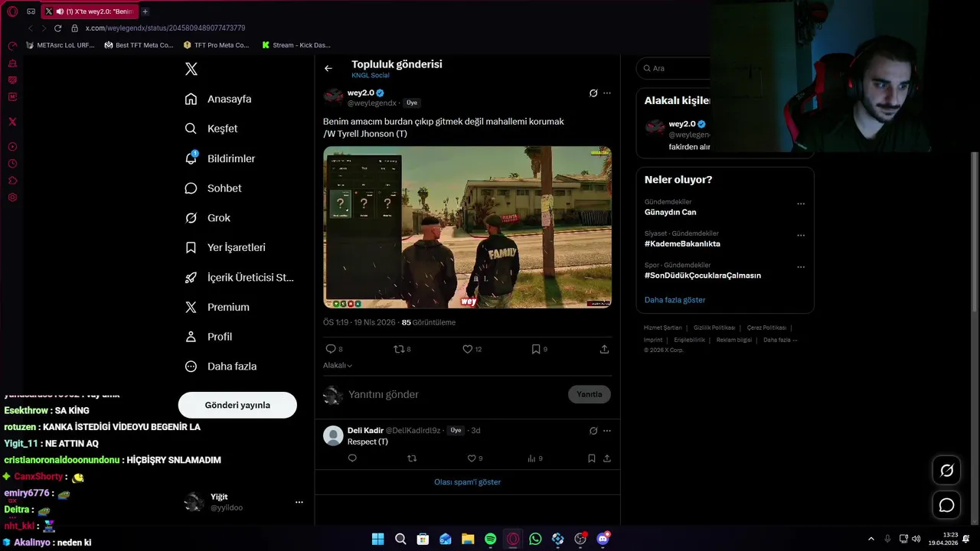This screenshot has height=551, width=980.
Task: Open X shortcut in Opera sidebar
Action: pyautogui.click(x=12, y=122)
